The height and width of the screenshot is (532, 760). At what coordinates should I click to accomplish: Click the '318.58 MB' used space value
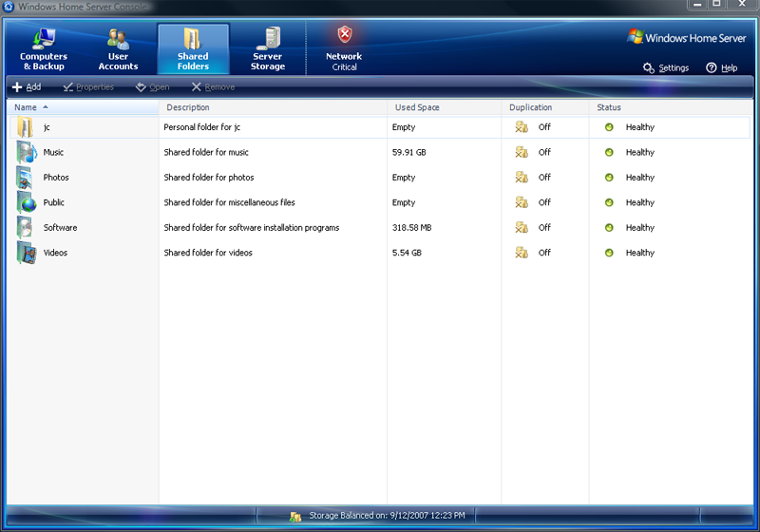(412, 228)
